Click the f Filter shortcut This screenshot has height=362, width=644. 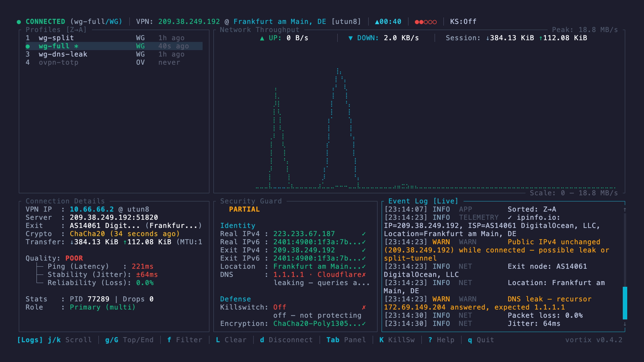point(185,340)
